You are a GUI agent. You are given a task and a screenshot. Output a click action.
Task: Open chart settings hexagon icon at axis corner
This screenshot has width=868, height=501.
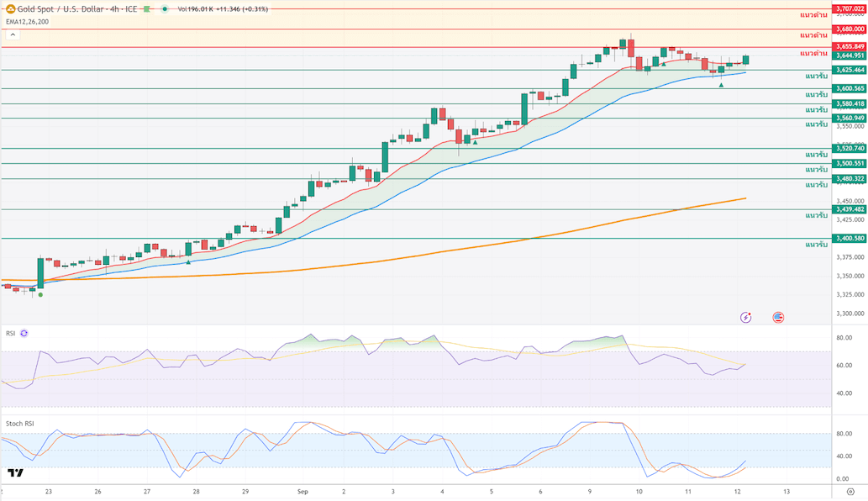coord(850,492)
